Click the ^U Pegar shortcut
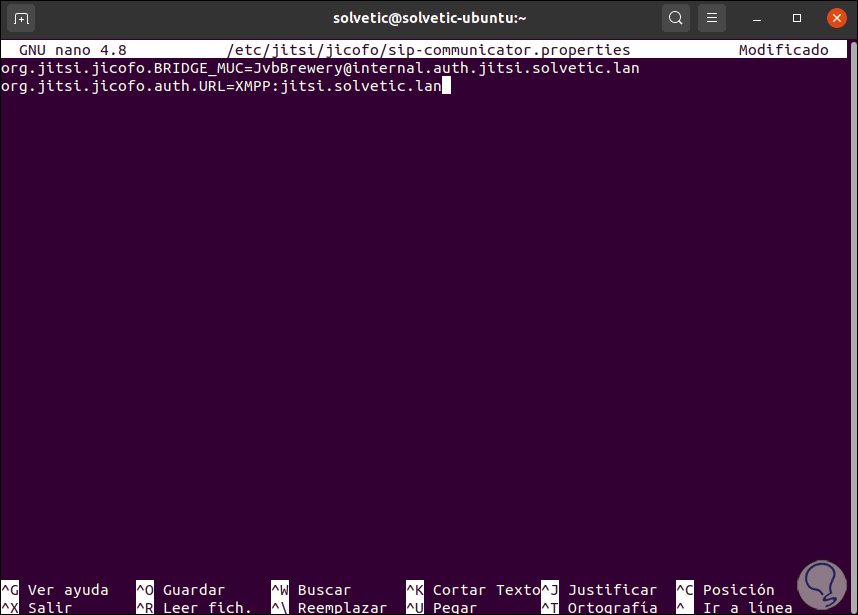This screenshot has height=615, width=858. [442, 607]
